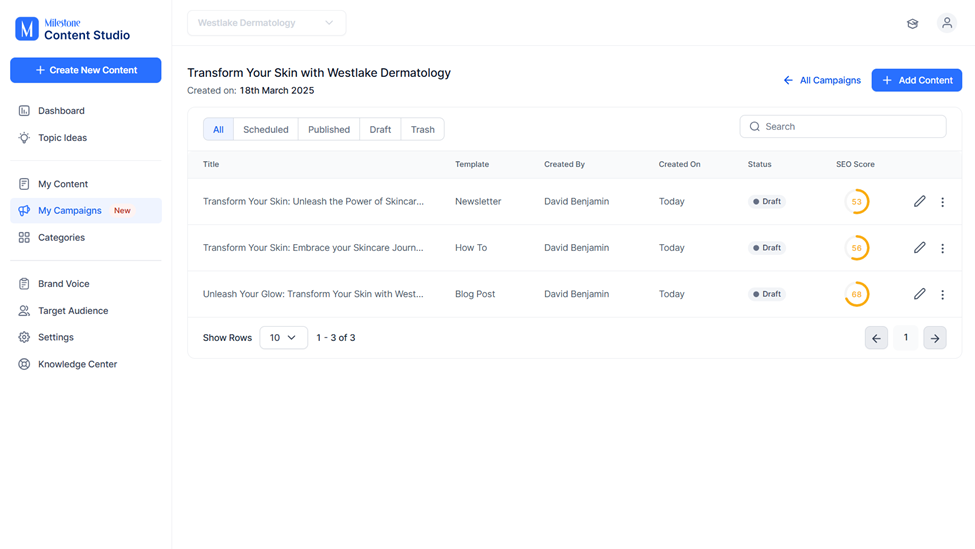Click the plus icon on Create New Content
Image resolution: width=975 pixels, height=549 pixels.
click(x=40, y=70)
